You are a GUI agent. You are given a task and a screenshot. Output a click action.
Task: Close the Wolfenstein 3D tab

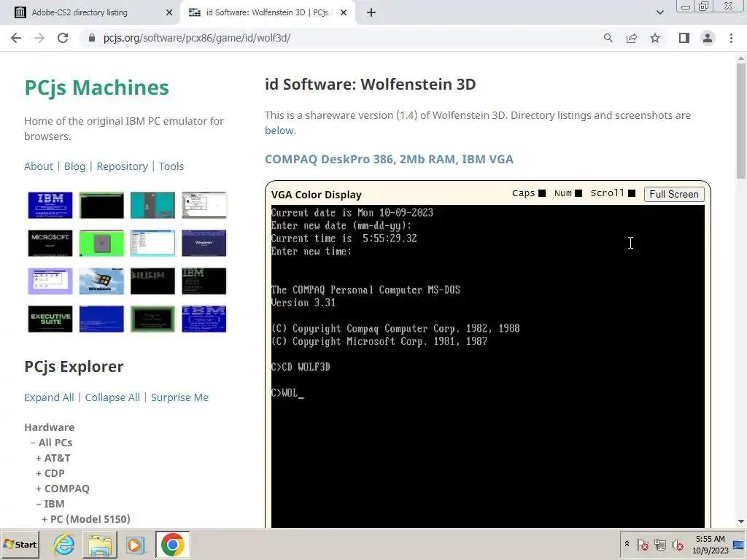coord(344,12)
